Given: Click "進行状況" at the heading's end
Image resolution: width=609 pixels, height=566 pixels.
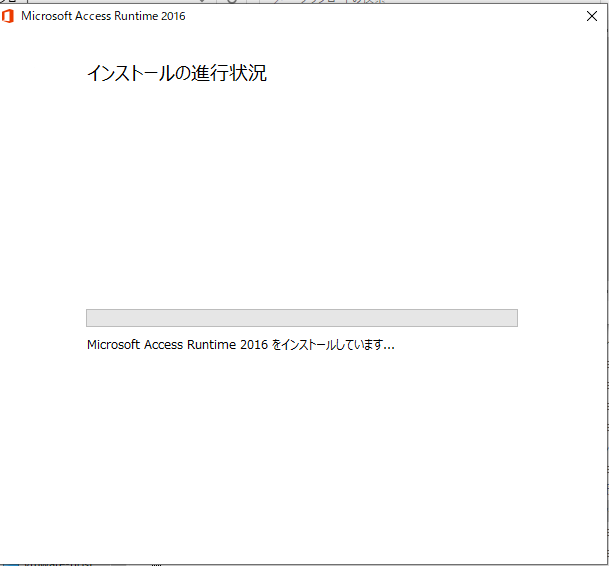Looking at the screenshot, I should point(236,73).
